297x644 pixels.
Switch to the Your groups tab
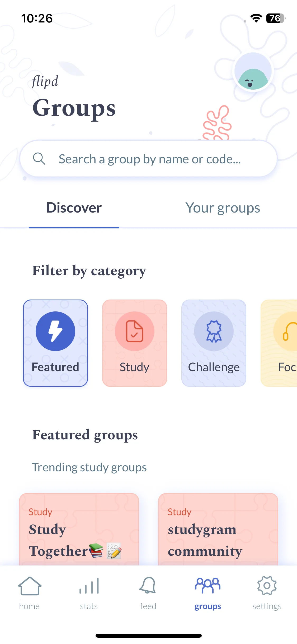click(x=223, y=208)
